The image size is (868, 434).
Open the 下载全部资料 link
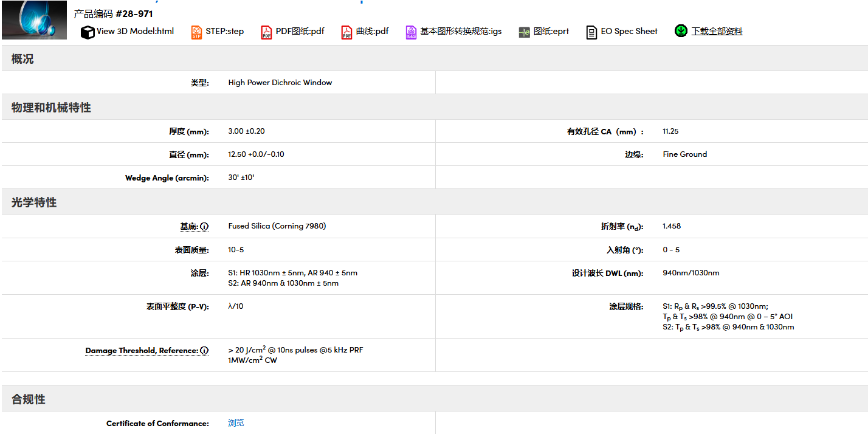[717, 31]
